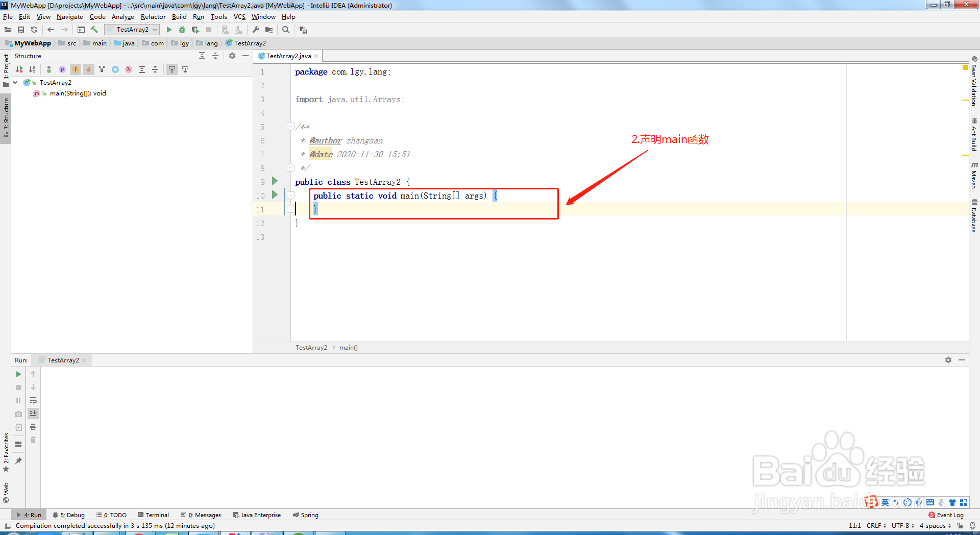Screen dimensions: 980x535
Task: Build project with the hammer icon
Action: click(94, 30)
